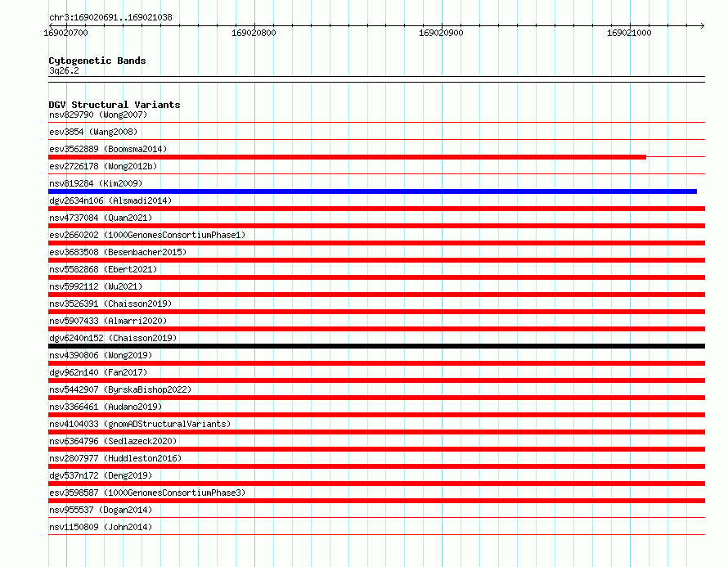Image resolution: width=728 pixels, height=567 pixels.
Task: Click the red nsv4390806 Wong2019 bar
Action: (376, 363)
